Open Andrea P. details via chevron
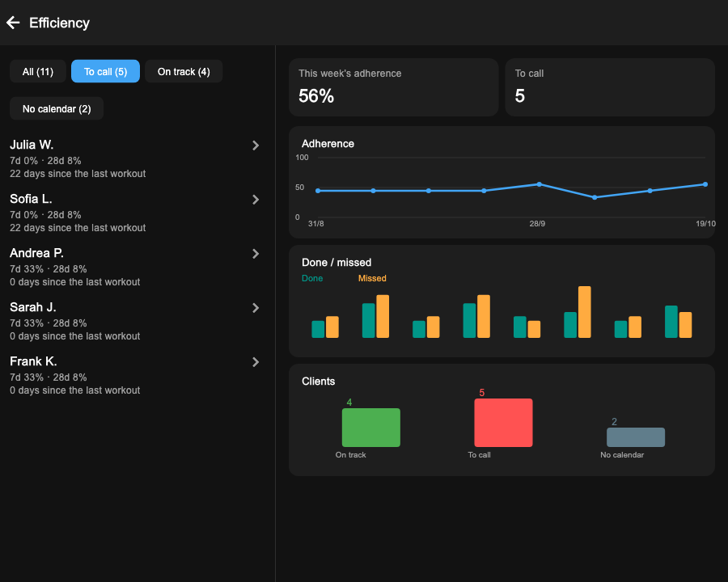This screenshot has height=582, width=728. point(256,254)
